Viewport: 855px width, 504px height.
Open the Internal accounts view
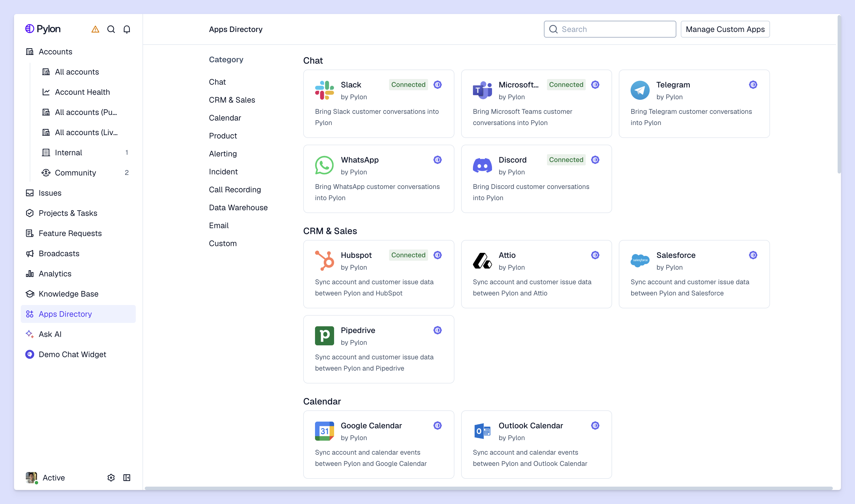point(86,152)
